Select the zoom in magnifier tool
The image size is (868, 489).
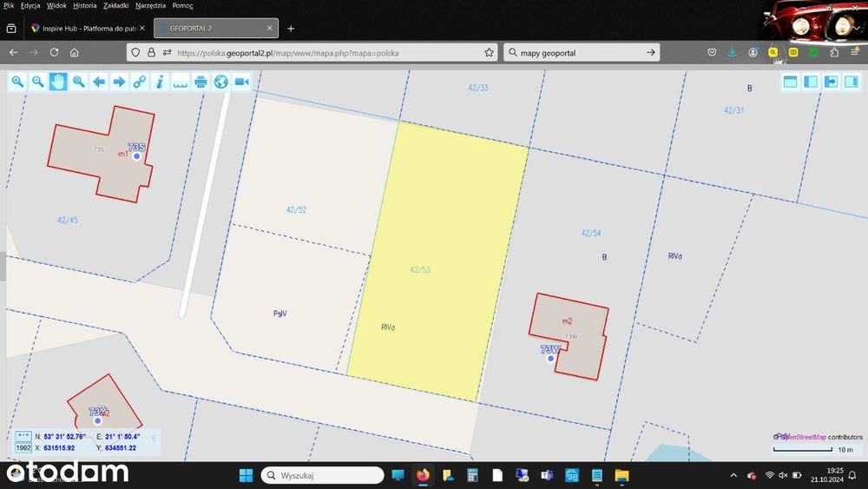[x=17, y=82]
